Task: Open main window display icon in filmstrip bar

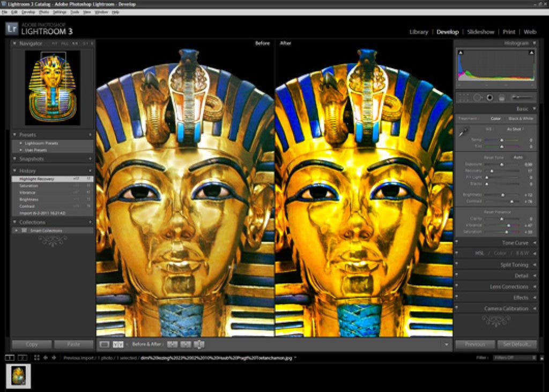Action: tap(10, 358)
